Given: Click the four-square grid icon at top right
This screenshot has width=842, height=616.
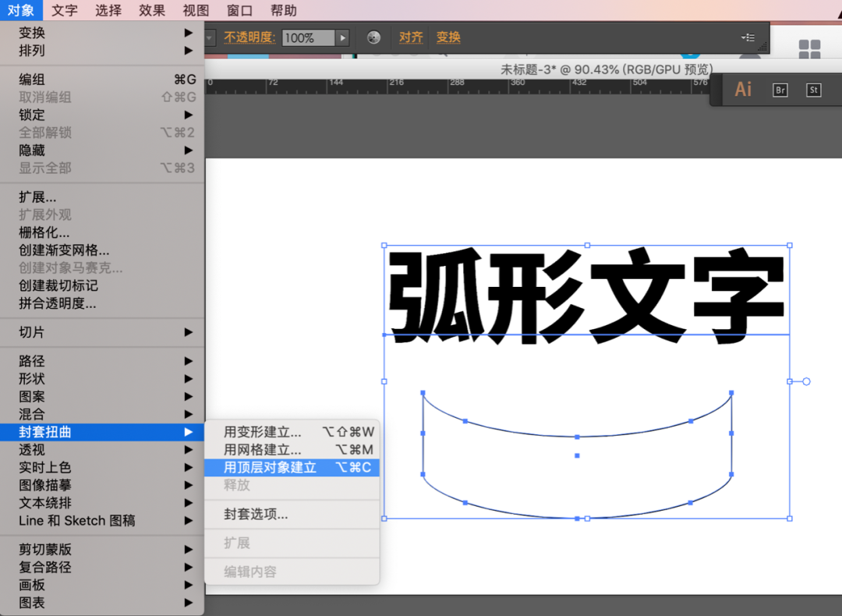Looking at the screenshot, I should (x=810, y=50).
